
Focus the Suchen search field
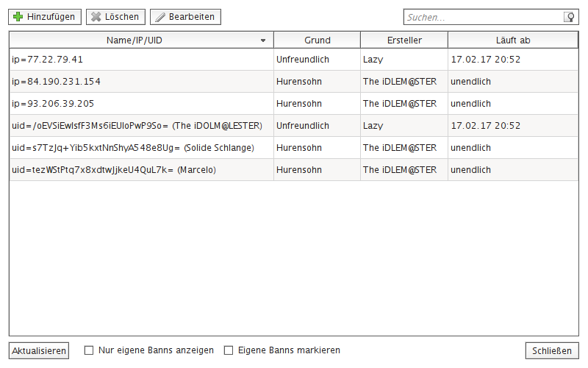click(x=484, y=17)
